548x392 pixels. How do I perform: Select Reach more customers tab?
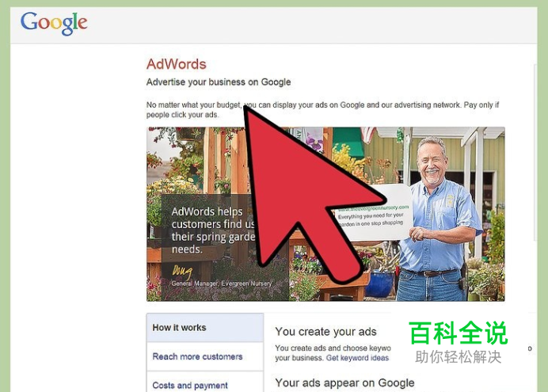tap(205, 356)
